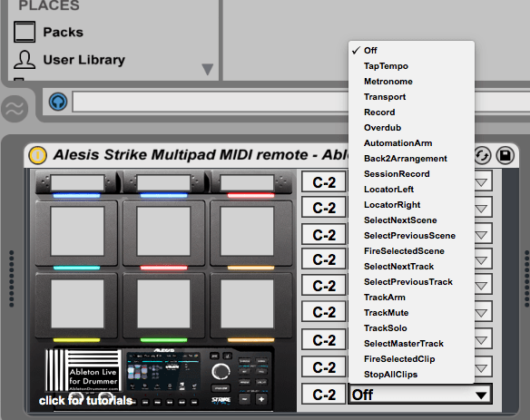The image size is (530, 420).
Task: Open the third row dropdown arrow
Action: tap(482, 235)
